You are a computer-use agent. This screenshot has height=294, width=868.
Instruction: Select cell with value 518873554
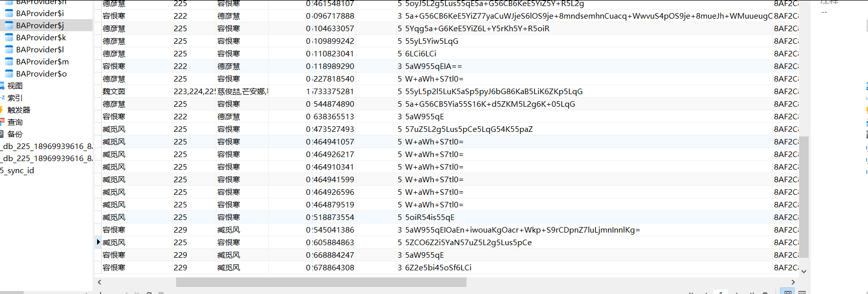point(334,217)
